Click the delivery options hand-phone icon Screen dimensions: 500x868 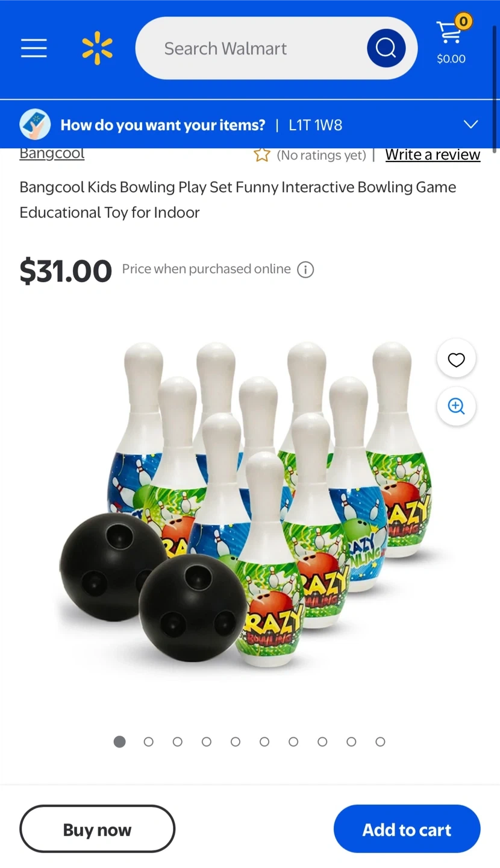coord(35,125)
